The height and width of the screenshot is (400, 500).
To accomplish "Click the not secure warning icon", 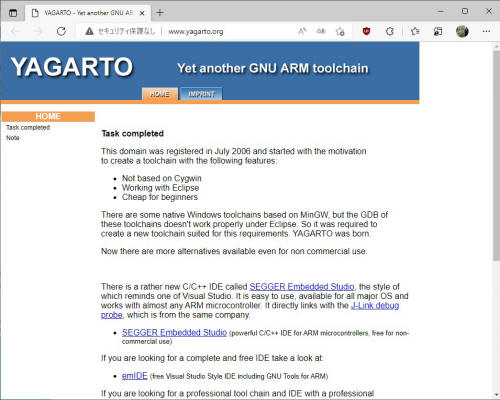I will pyautogui.click(x=89, y=31).
